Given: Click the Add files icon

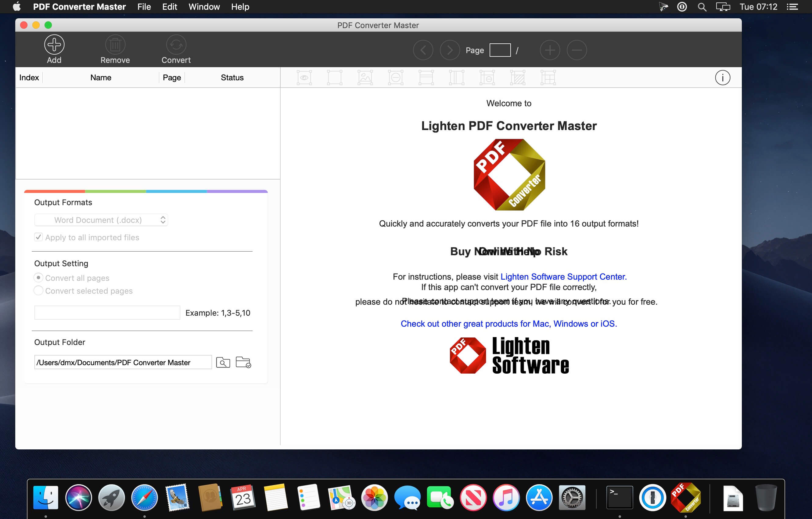Looking at the screenshot, I should 54,45.
